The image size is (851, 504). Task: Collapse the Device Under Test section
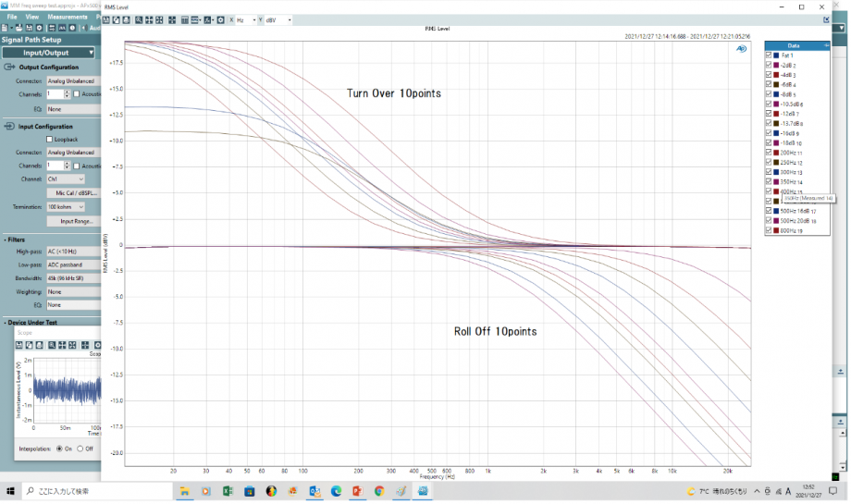point(31,322)
